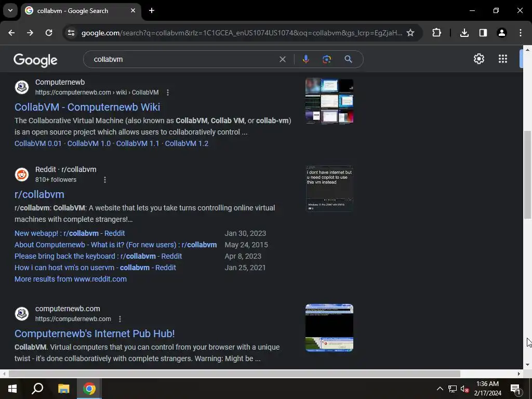Open Internet Pub Hub thumbnail image

tap(329, 328)
